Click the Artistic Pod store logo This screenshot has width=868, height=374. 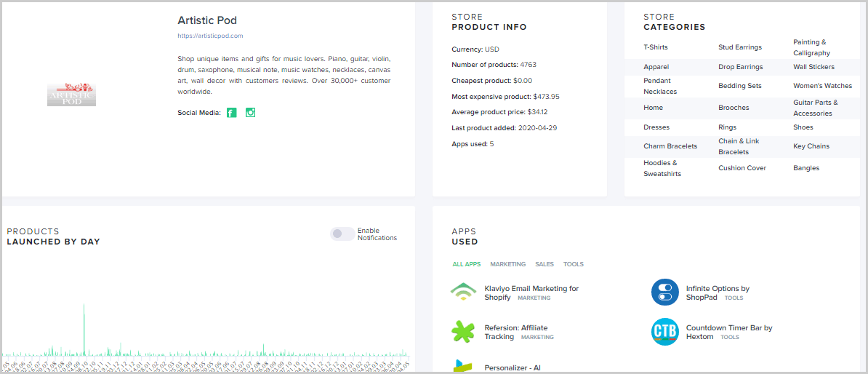click(71, 94)
